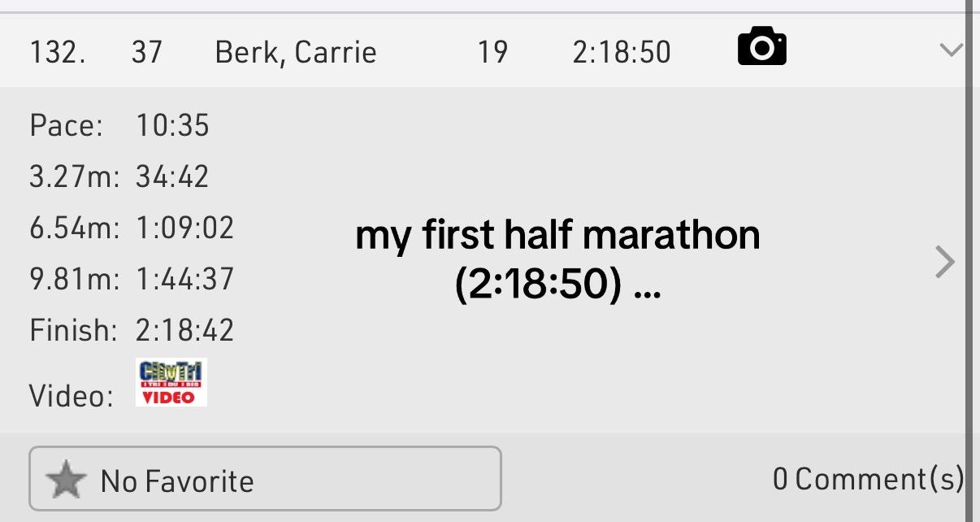The image size is (980, 522).
Task: Click the age value 19
Action: coord(492,53)
